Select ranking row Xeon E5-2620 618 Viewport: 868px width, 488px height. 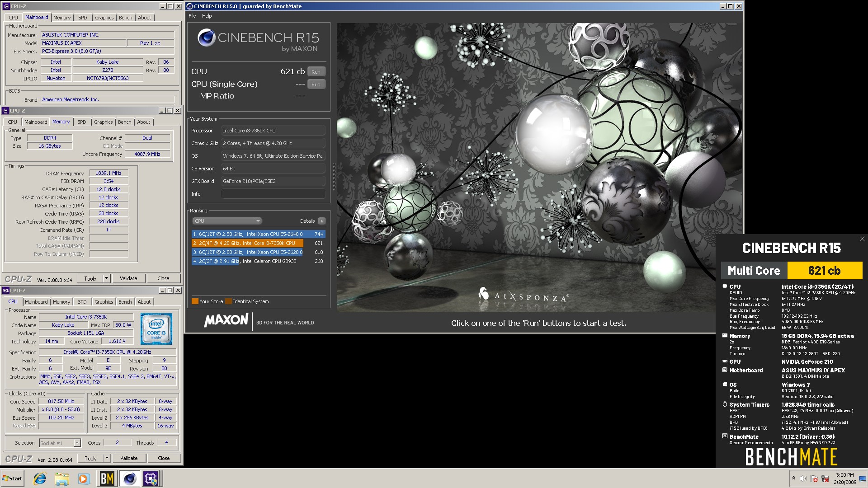(x=258, y=252)
